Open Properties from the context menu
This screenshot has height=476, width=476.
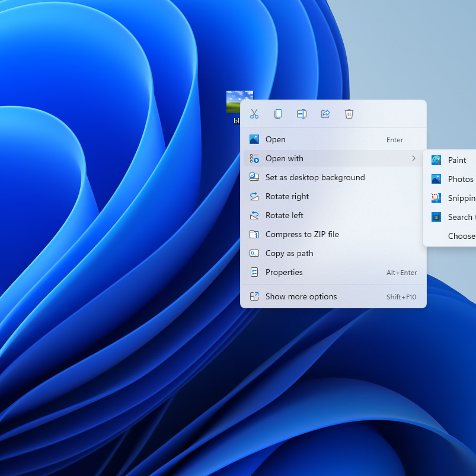click(x=284, y=272)
